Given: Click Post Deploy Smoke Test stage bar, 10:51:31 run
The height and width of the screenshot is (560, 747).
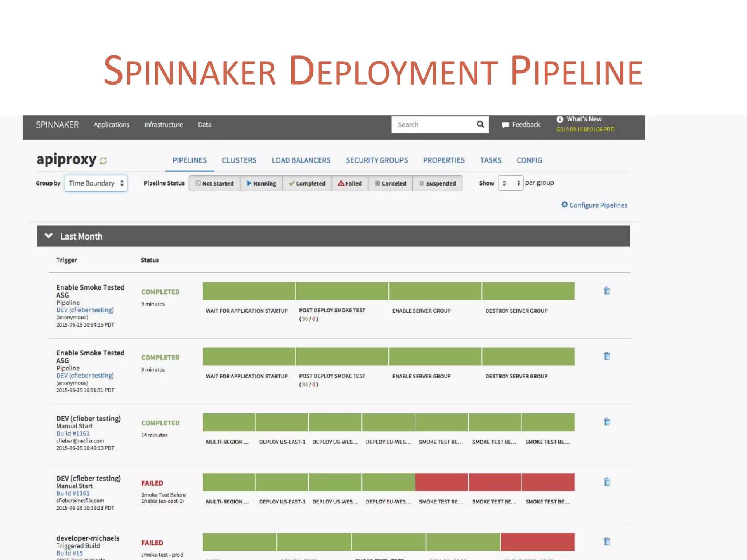Looking at the screenshot, I should 342,357.
